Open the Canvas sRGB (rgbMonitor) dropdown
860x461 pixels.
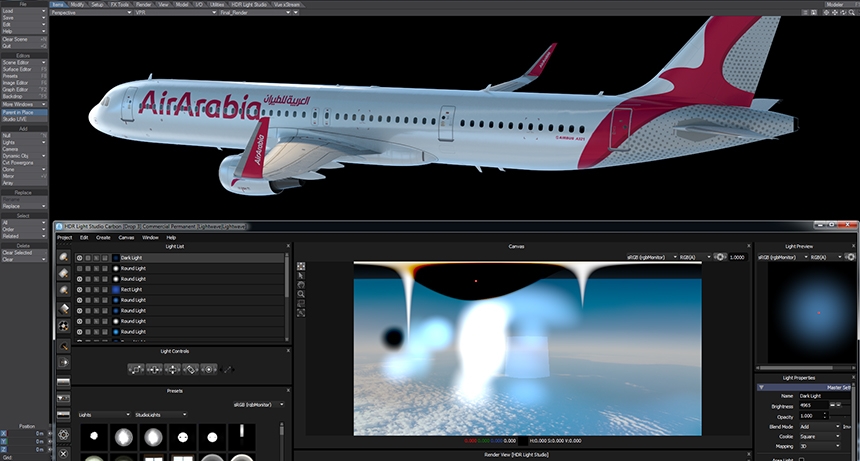point(652,257)
